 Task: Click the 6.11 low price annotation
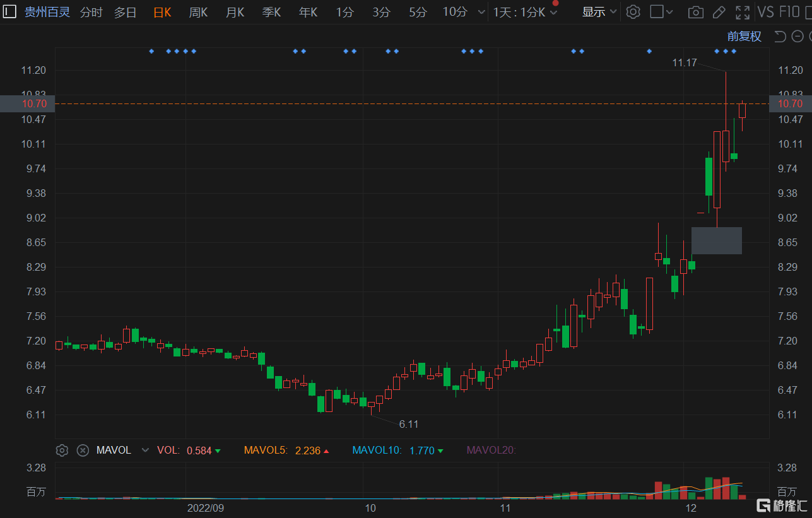409,424
